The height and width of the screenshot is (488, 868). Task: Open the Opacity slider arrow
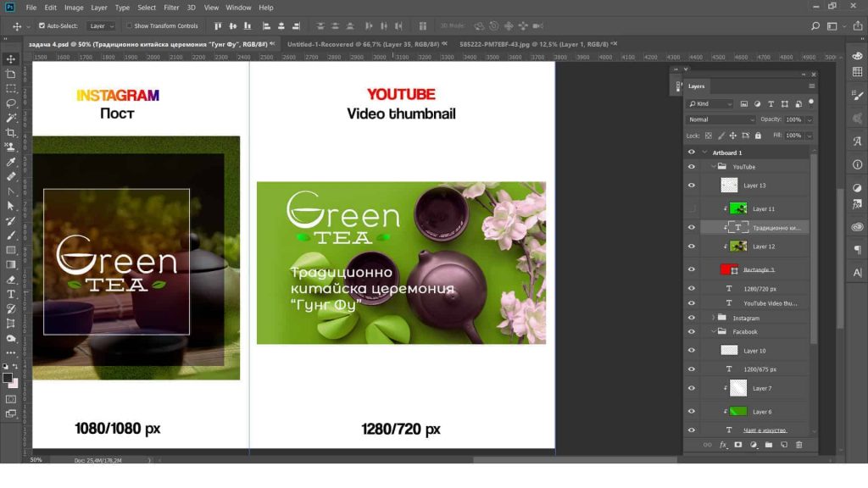point(810,119)
